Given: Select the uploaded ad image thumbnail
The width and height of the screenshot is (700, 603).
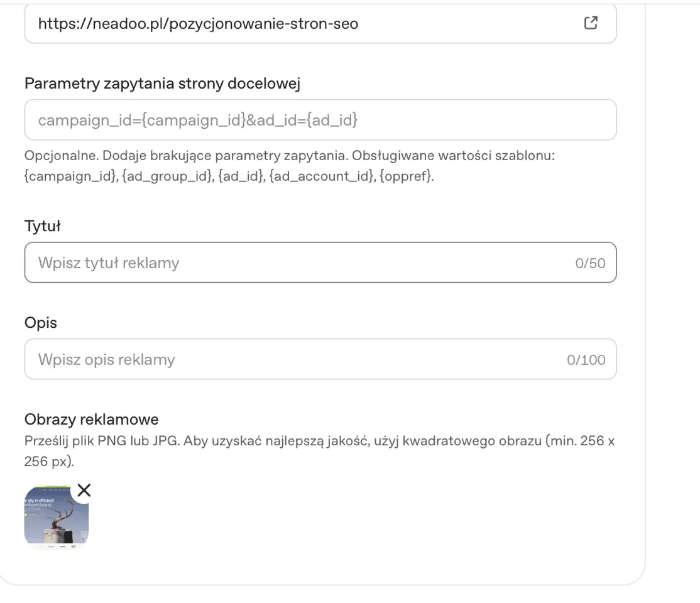Looking at the screenshot, I should 57,516.
